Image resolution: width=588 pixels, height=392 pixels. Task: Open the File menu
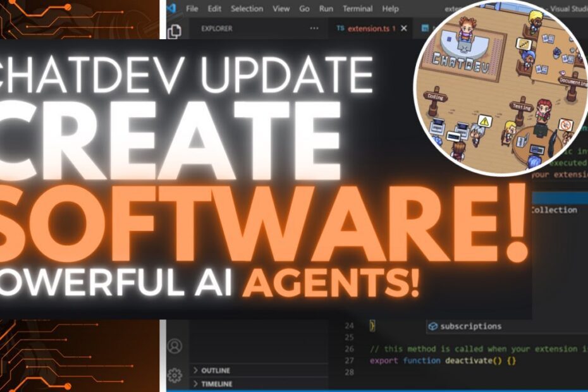pos(192,9)
